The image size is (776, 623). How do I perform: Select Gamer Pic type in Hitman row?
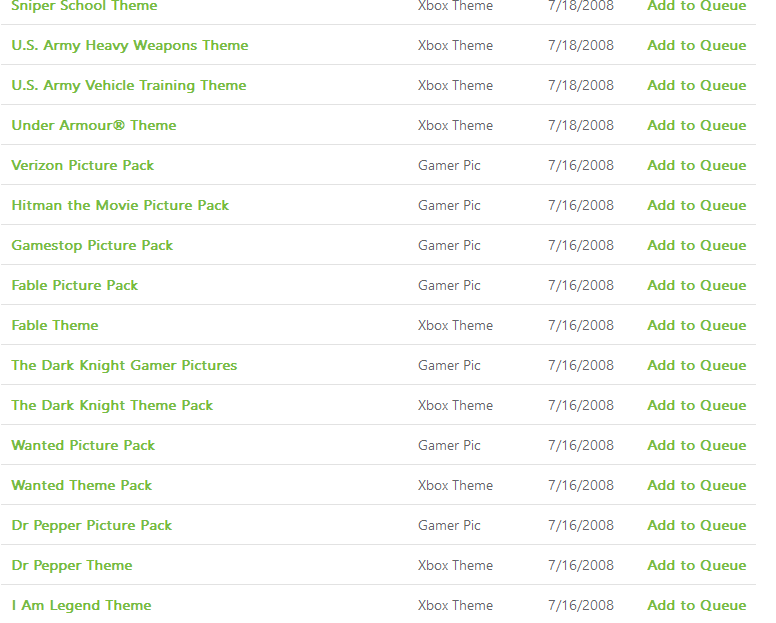[449, 205]
